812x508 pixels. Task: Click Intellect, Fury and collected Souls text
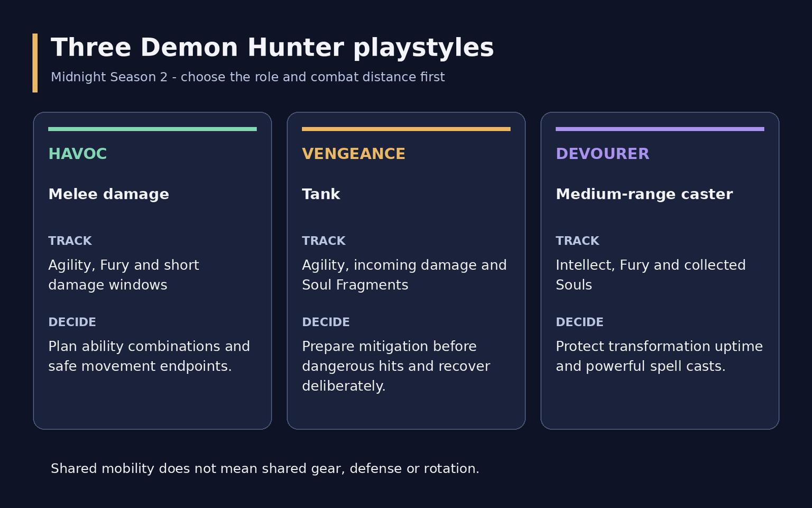tap(651, 275)
